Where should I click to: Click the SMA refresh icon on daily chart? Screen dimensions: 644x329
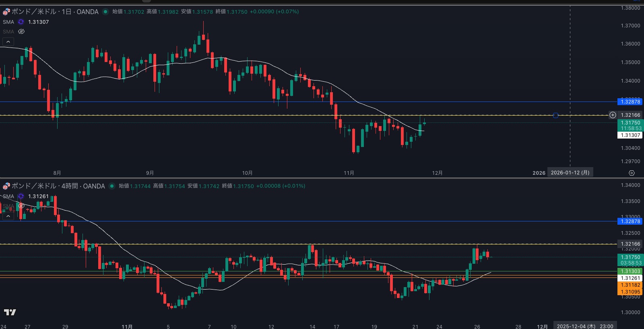[x=21, y=22]
